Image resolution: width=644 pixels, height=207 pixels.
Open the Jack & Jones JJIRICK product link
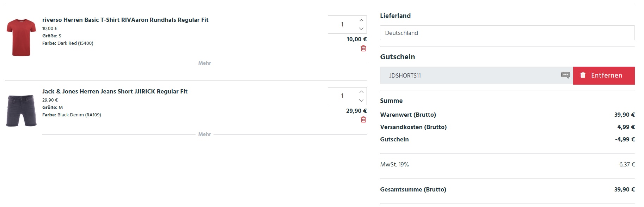coord(115,91)
